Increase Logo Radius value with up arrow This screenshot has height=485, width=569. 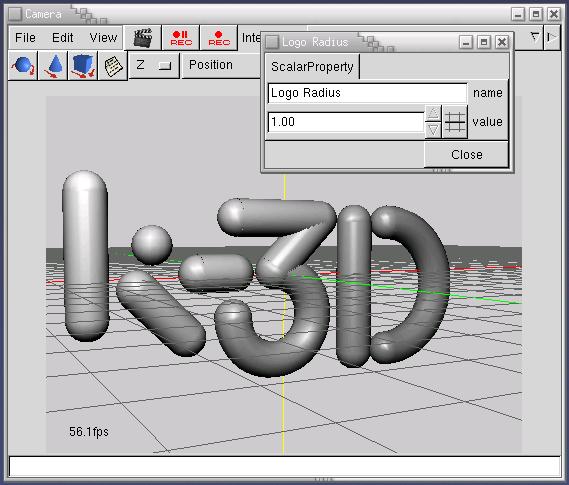433,114
